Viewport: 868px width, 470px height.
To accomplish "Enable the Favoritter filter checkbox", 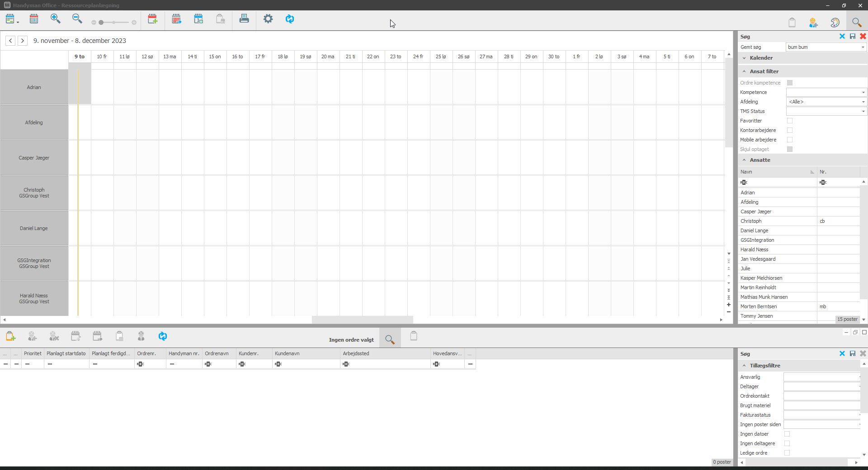I will [x=790, y=121].
